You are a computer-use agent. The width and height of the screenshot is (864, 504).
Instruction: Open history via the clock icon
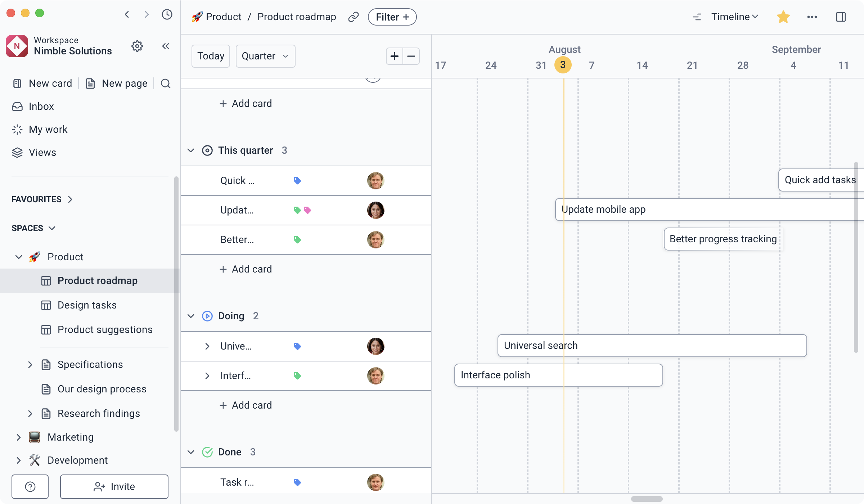[x=166, y=15]
